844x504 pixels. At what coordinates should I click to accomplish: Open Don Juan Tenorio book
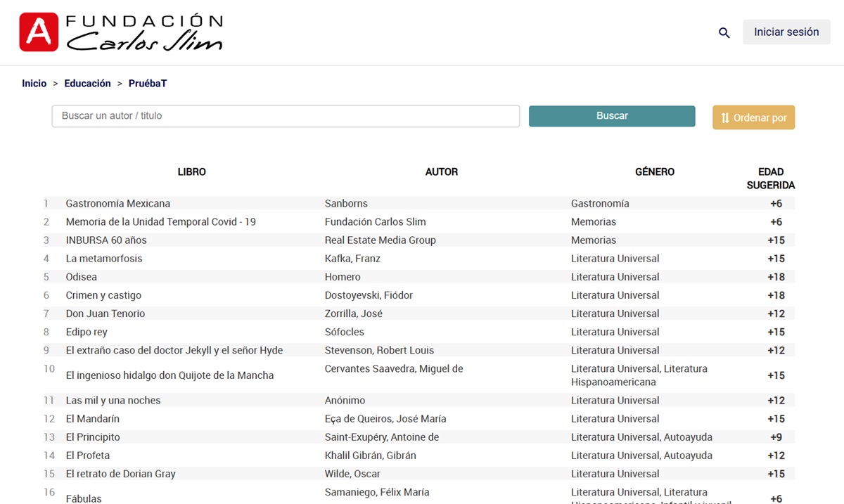[x=105, y=314]
